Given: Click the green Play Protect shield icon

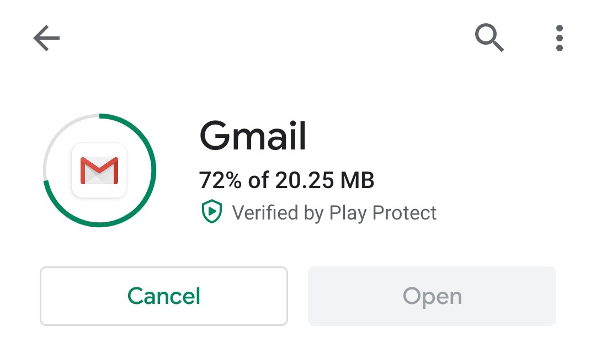Looking at the screenshot, I should click(x=211, y=212).
